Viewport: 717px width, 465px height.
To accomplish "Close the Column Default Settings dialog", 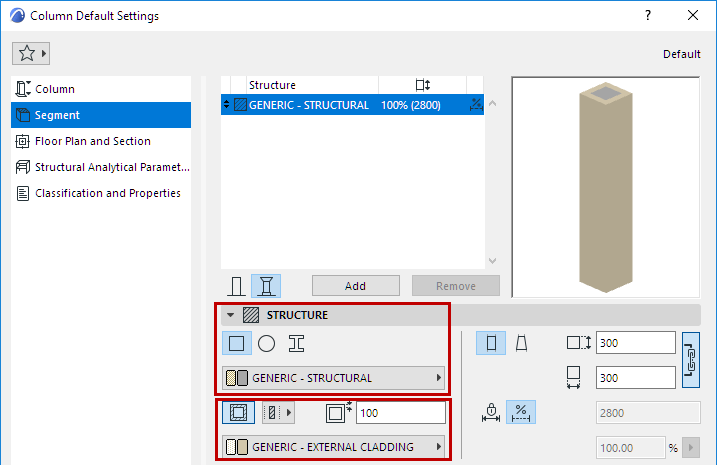I will (693, 15).
